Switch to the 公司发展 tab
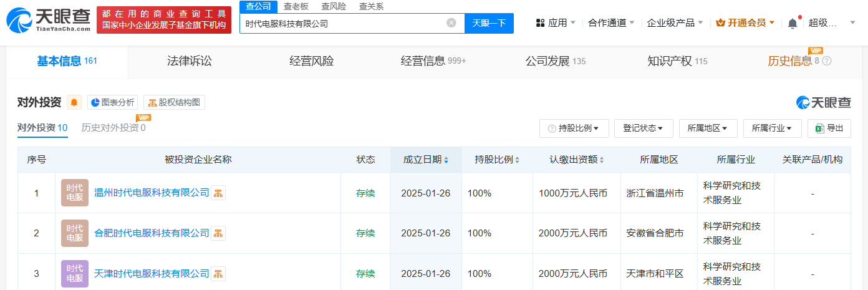868x290 pixels. (556, 61)
